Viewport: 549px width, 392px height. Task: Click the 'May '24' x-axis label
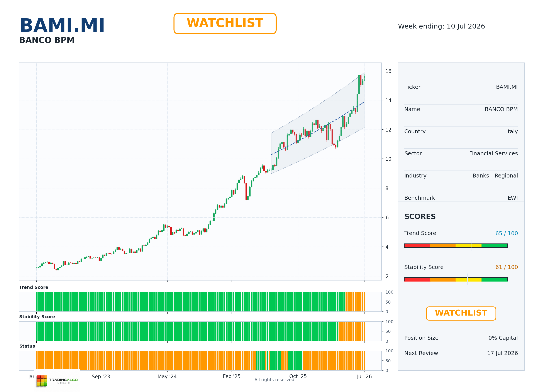[167, 376]
